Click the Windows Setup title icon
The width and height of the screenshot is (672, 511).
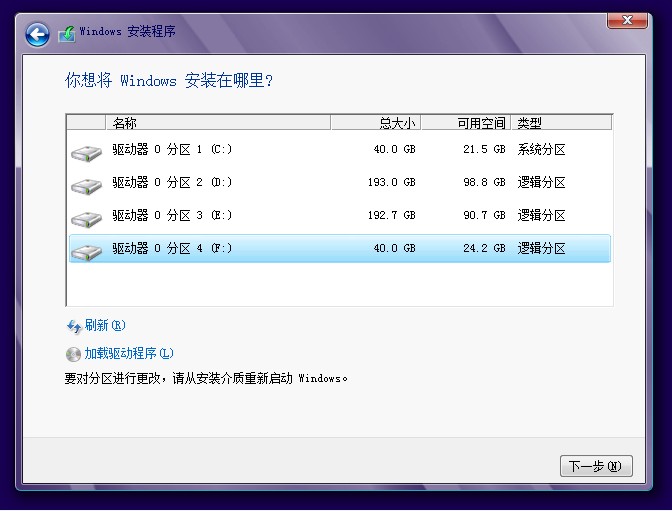[67, 33]
